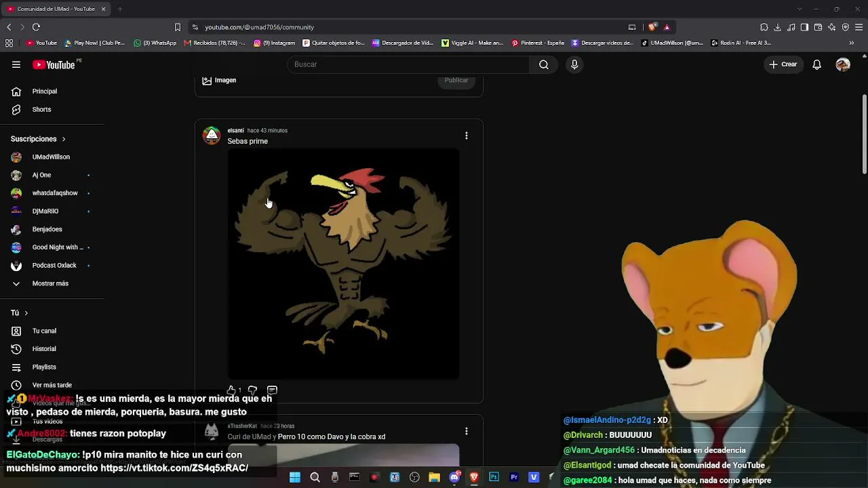The width and height of the screenshot is (868, 488).
Task: Open OBS Studio from the taskbar
Action: (414, 477)
